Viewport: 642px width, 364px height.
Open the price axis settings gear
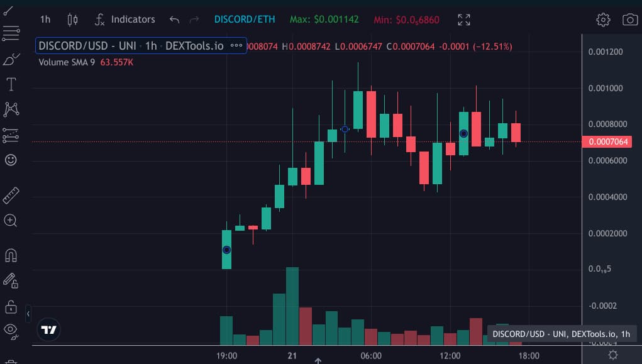(613, 355)
